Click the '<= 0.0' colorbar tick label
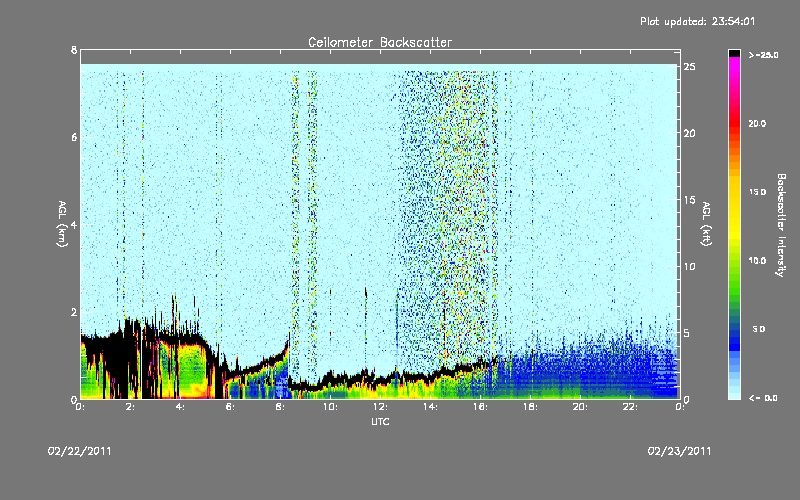The image size is (800, 500). tap(763, 398)
